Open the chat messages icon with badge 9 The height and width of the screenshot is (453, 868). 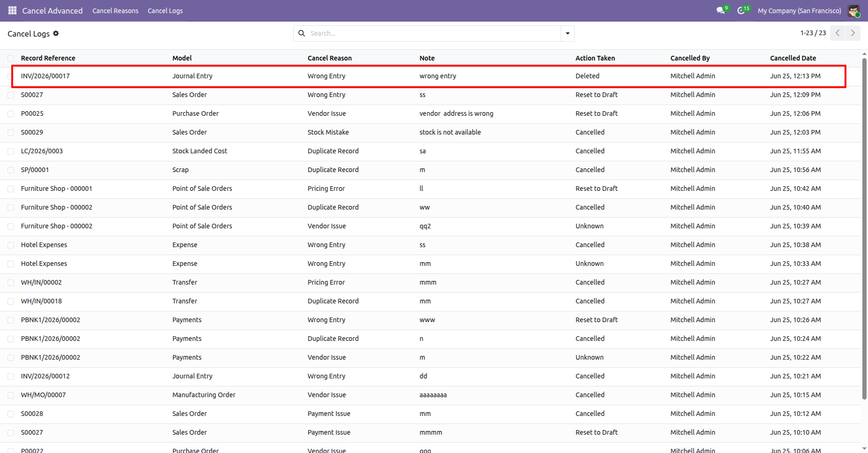pos(721,10)
